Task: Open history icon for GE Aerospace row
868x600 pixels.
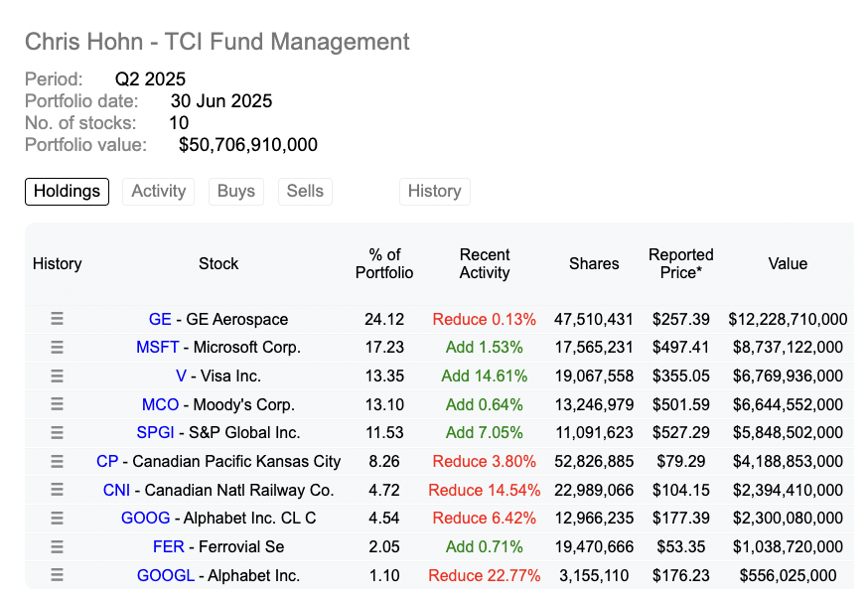Action: (57, 319)
